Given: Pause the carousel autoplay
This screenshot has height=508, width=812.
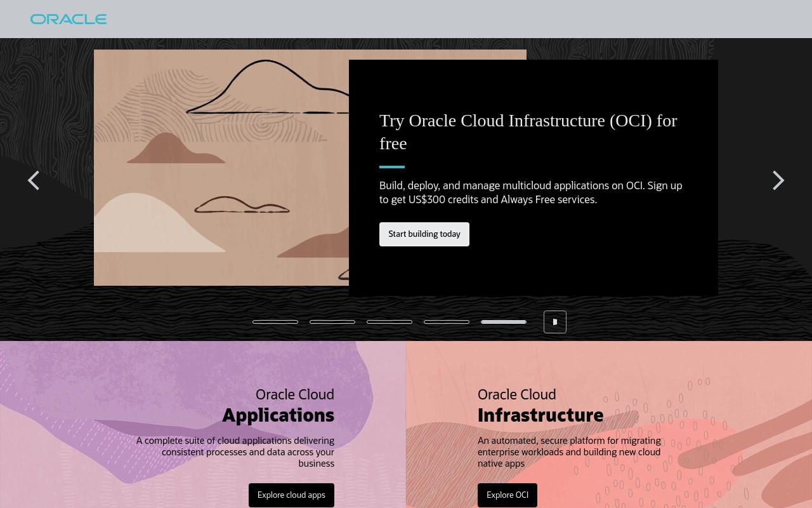Looking at the screenshot, I should point(555,322).
